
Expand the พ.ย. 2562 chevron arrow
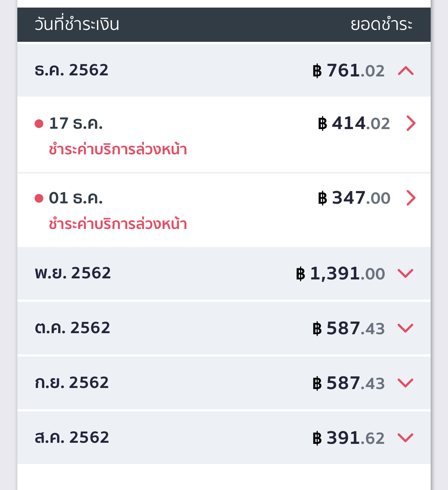pos(405,273)
